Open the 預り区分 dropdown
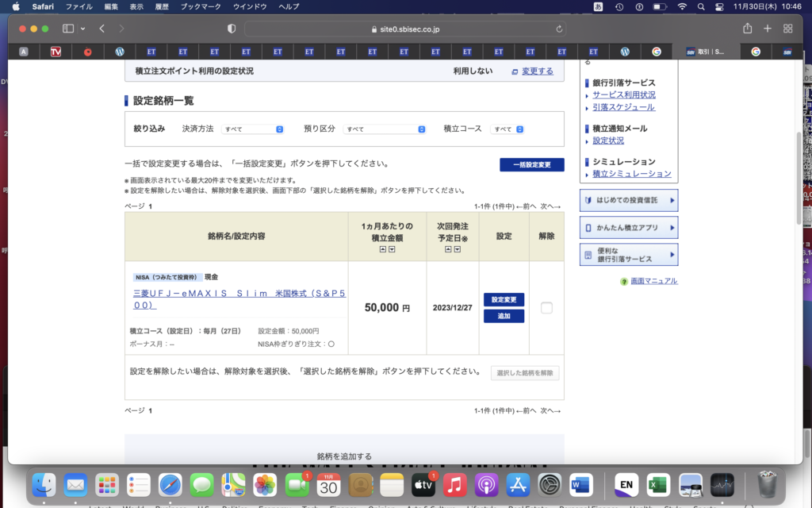Screen dimensions: 812x508 385,129
